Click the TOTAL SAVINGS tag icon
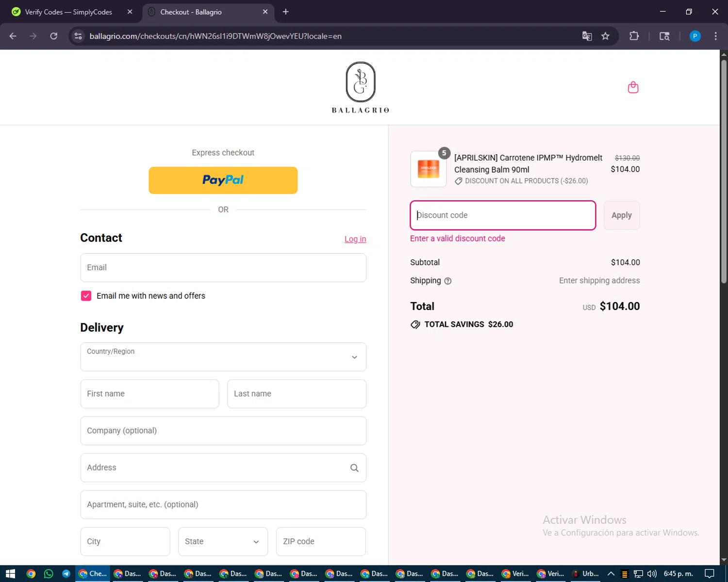 click(415, 324)
